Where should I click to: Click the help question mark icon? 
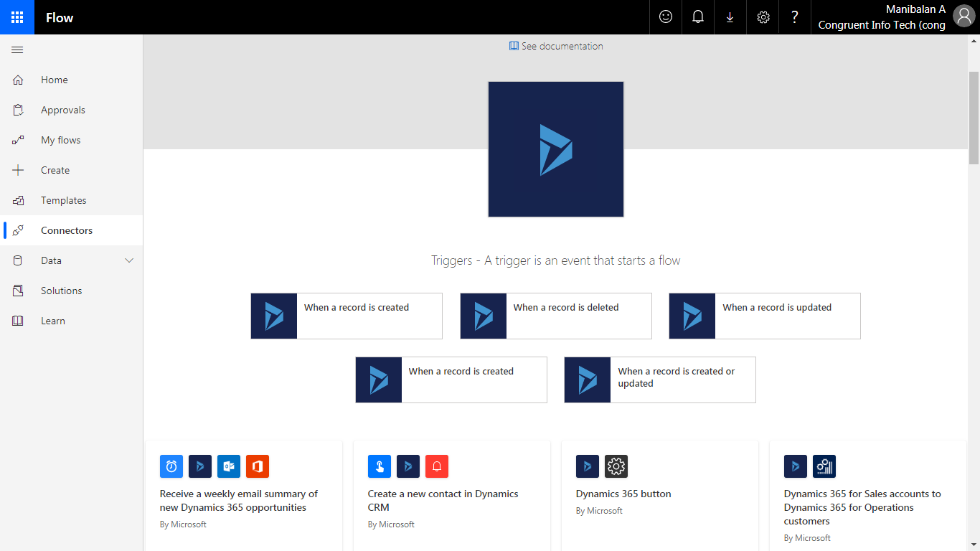tap(795, 17)
